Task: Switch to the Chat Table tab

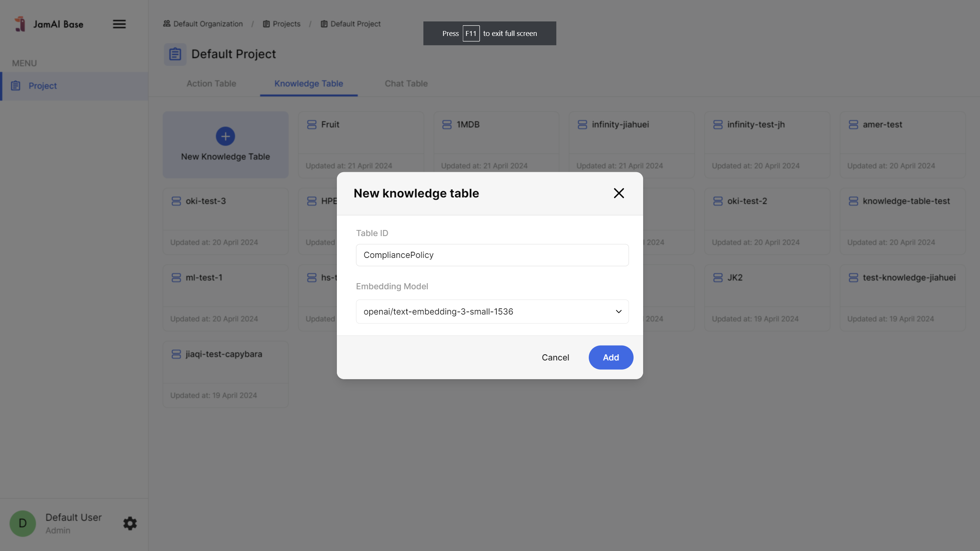Action: [x=406, y=83]
